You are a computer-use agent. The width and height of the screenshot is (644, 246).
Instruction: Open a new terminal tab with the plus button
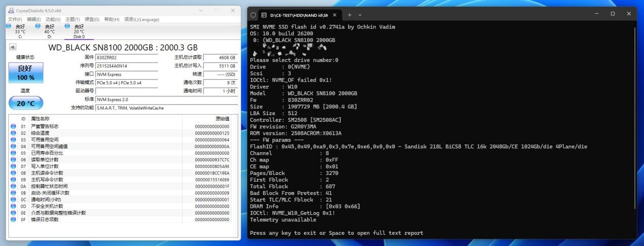click(x=350, y=15)
